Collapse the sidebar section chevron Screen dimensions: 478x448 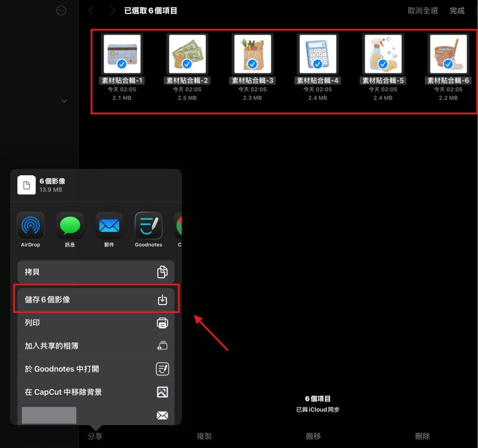point(64,101)
